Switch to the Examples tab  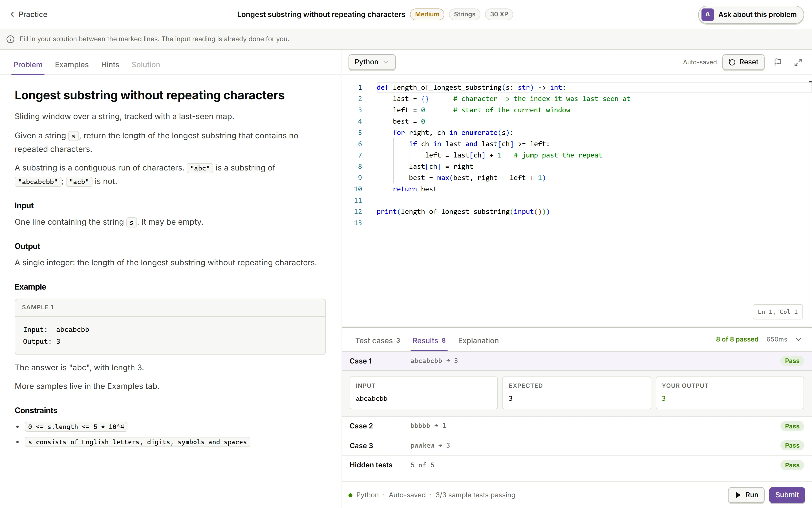tap(72, 65)
